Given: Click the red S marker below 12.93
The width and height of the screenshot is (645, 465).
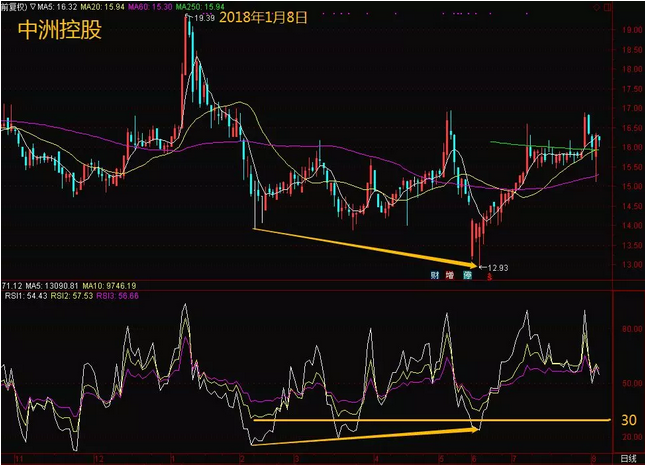Looking at the screenshot, I should pyautogui.click(x=488, y=275).
